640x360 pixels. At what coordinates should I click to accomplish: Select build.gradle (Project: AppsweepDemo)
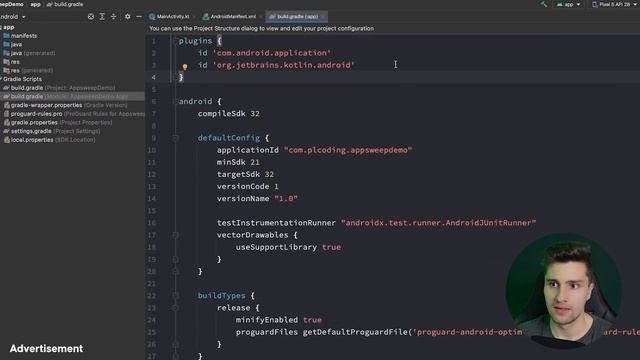pyautogui.click(x=59, y=88)
